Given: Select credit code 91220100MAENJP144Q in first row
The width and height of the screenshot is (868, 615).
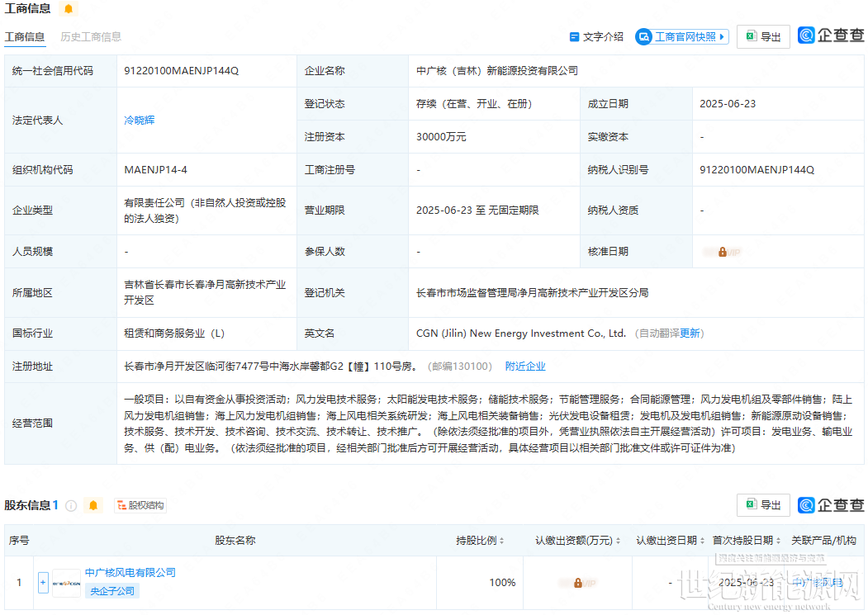Looking at the screenshot, I should pyautogui.click(x=181, y=71).
